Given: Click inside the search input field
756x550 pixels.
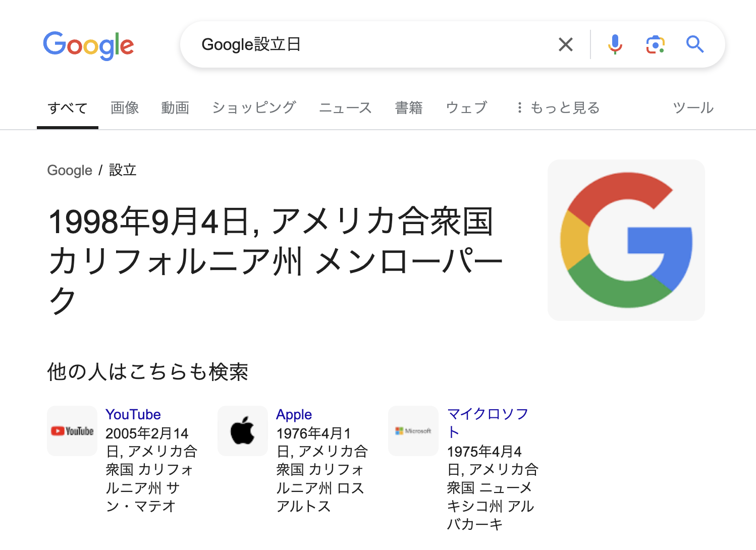Looking at the screenshot, I should tap(353, 44).
